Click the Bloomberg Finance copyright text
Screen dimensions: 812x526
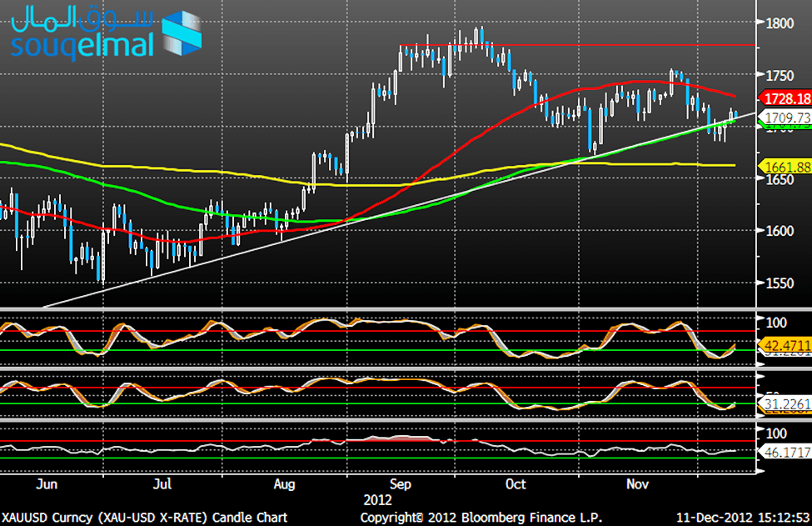(x=481, y=518)
